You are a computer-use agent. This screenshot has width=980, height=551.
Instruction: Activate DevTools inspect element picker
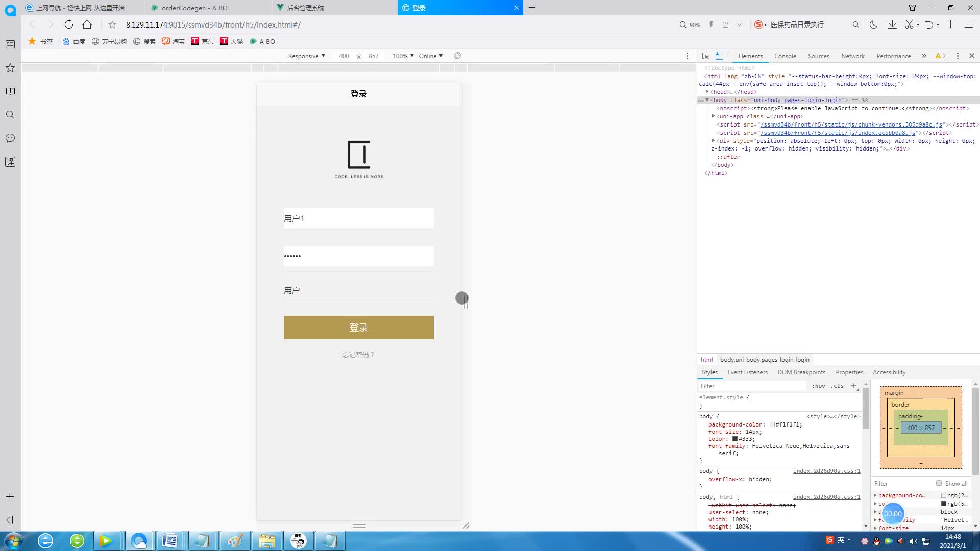pos(705,56)
